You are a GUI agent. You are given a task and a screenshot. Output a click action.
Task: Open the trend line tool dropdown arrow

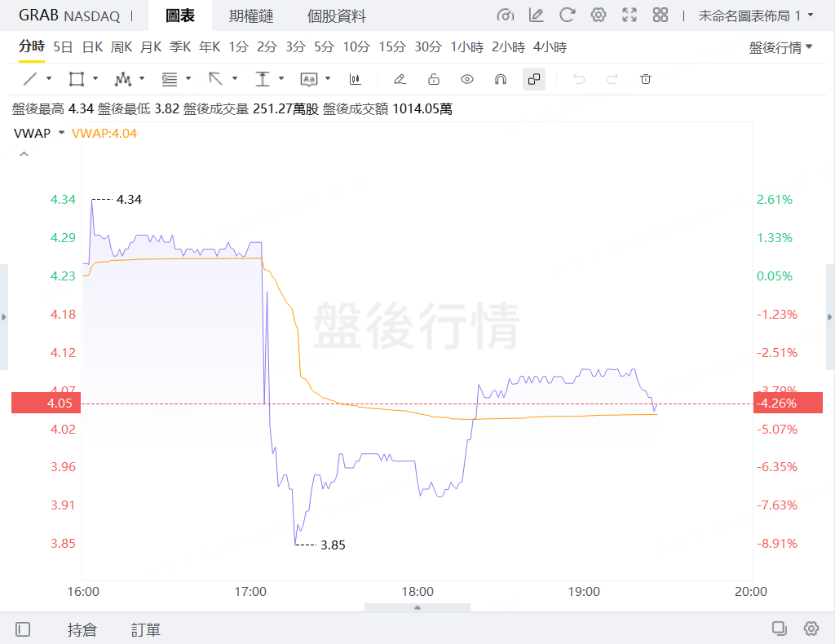pyautogui.click(x=49, y=79)
